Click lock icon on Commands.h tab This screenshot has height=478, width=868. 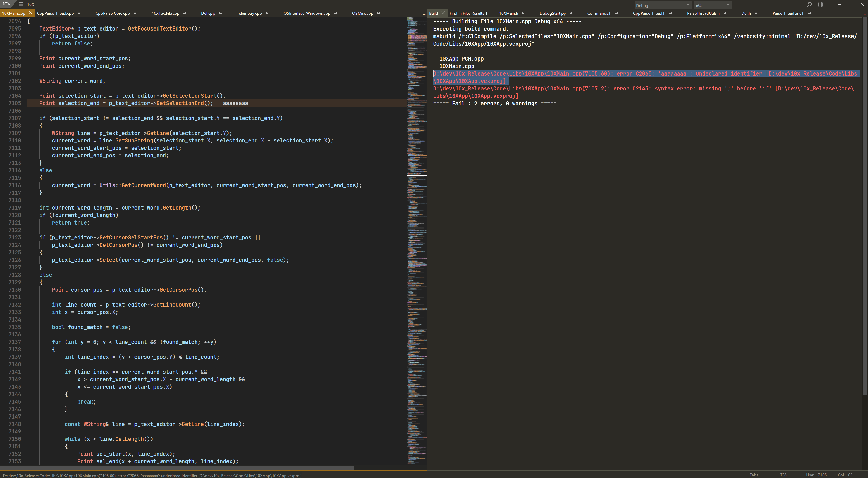click(x=616, y=13)
